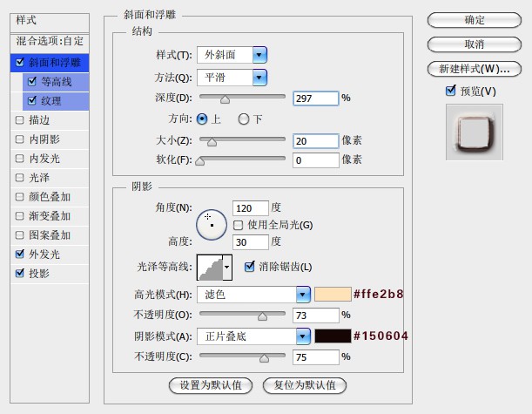The height and width of the screenshot is (414, 532).
Task: Select direction 上 radio button
Action: coord(202,119)
